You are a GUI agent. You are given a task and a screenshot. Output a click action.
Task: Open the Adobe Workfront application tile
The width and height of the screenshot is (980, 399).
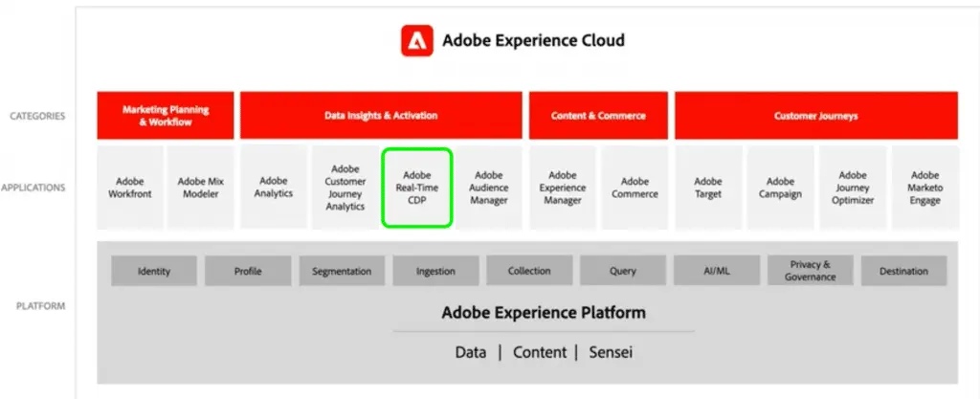click(x=130, y=188)
